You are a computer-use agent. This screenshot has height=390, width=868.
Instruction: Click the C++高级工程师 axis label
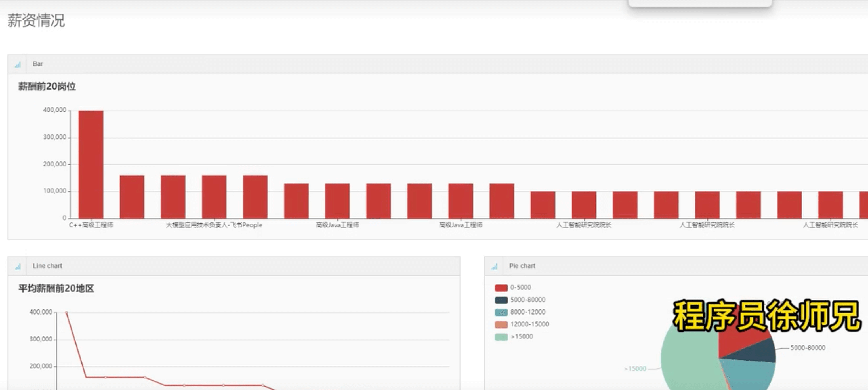point(91,225)
